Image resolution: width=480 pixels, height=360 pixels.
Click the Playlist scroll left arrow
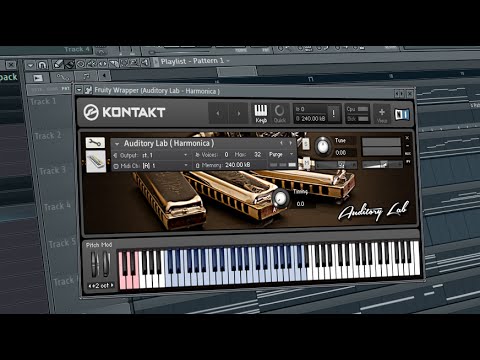pyautogui.click(x=104, y=76)
